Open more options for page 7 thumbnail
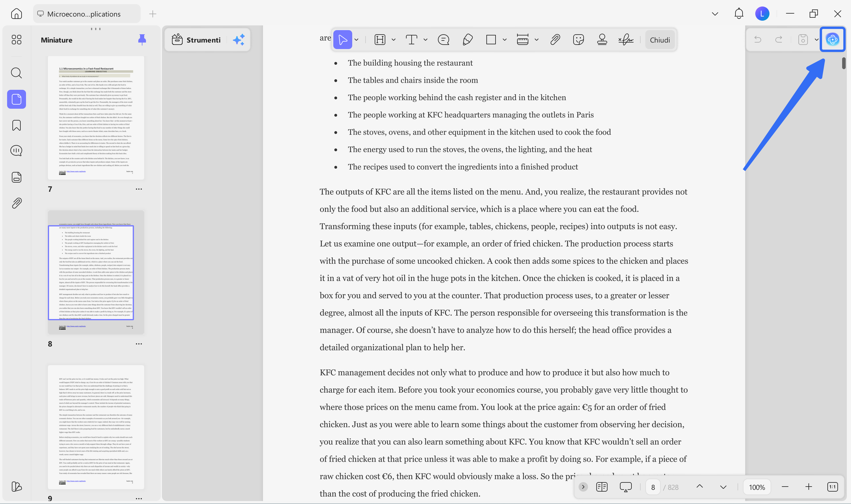 click(x=139, y=189)
